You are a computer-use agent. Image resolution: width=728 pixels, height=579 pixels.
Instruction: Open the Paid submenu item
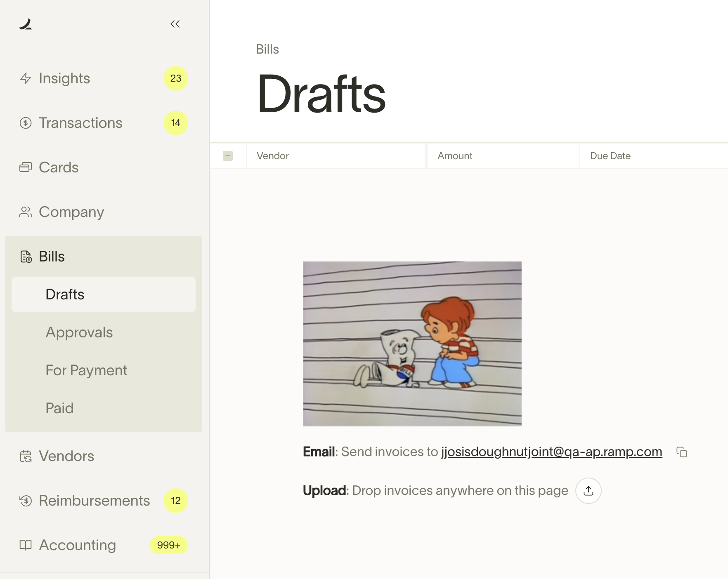click(x=104, y=408)
